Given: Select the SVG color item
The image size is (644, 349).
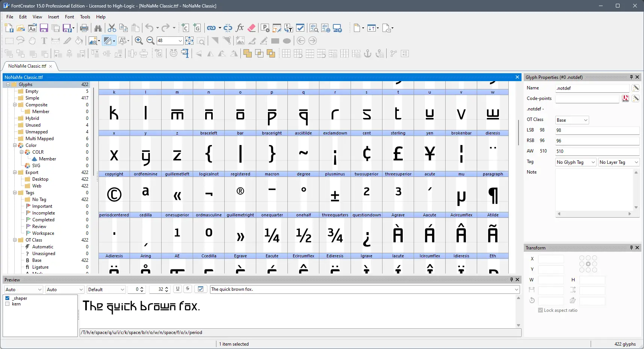Looking at the screenshot, I should click(x=36, y=166).
